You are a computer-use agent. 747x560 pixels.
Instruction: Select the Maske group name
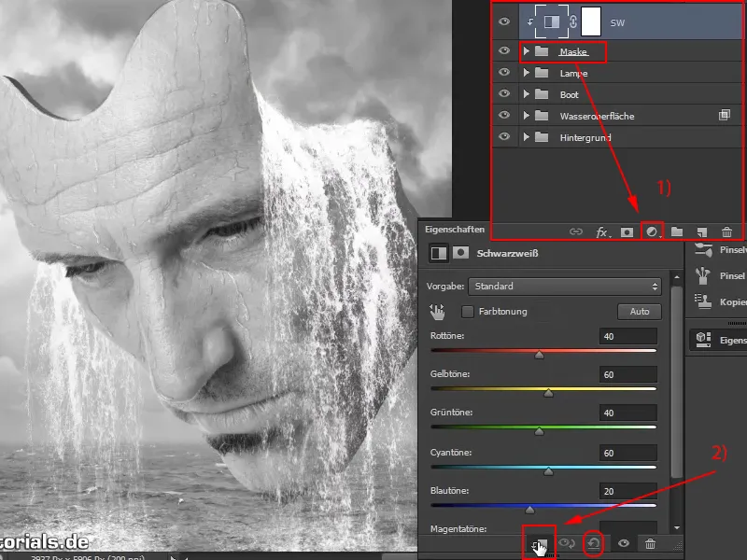click(574, 52)
